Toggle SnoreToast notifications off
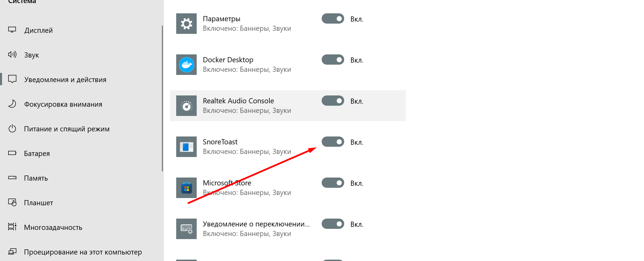 click(x=333, y=142)
